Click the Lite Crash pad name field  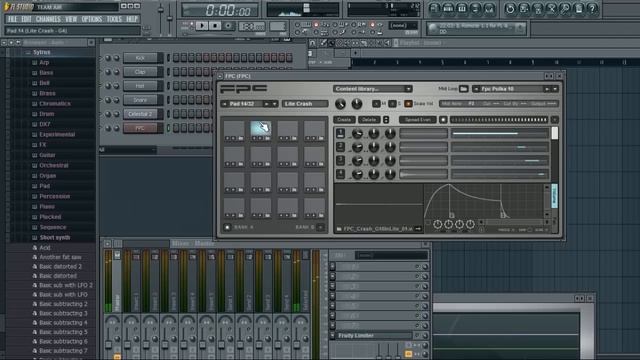[305, 104]
